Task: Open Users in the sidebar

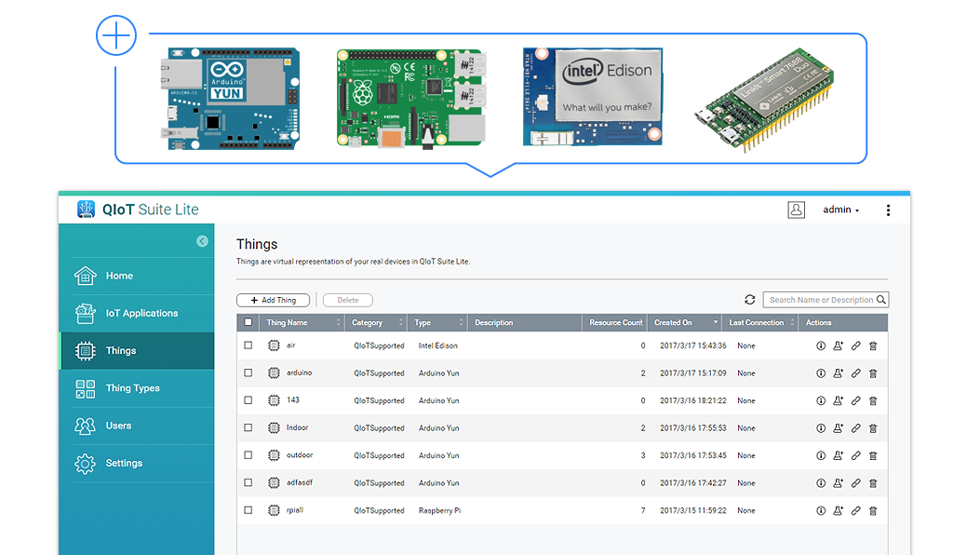Action: 138,426
